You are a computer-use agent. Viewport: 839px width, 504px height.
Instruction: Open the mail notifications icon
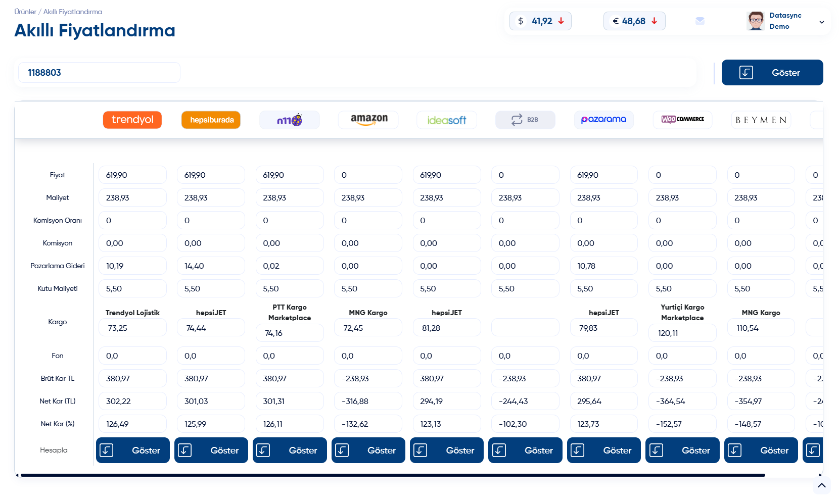[700, 21]
